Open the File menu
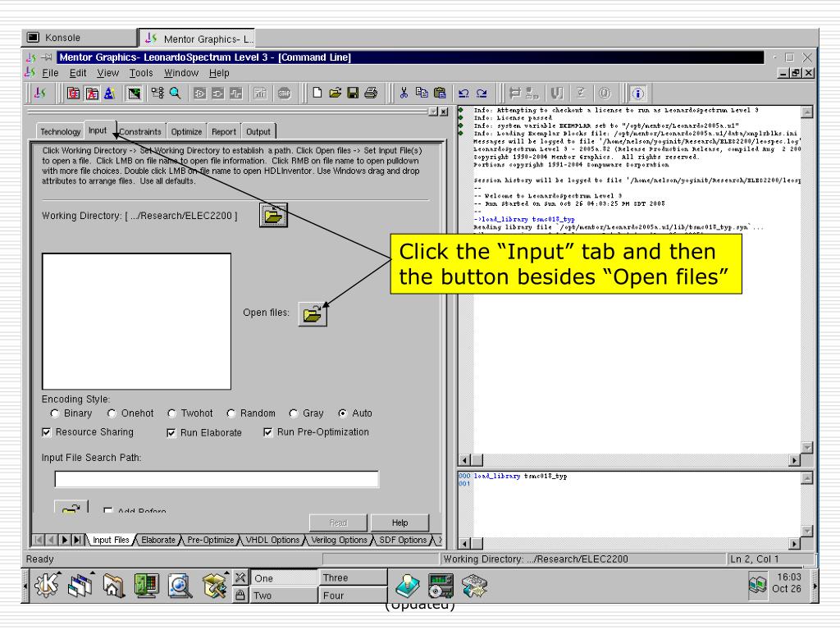 50,73
